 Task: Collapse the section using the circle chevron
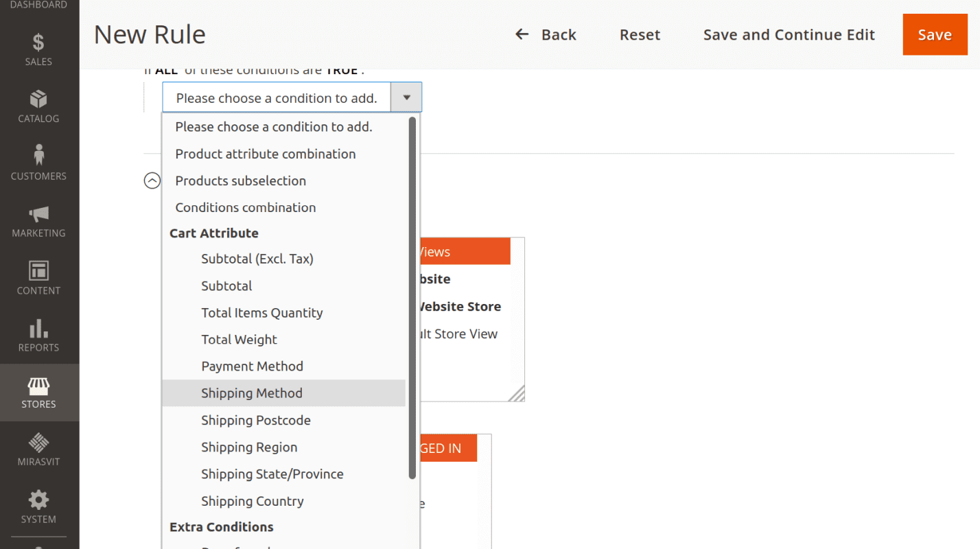click(x=152, y=180)
